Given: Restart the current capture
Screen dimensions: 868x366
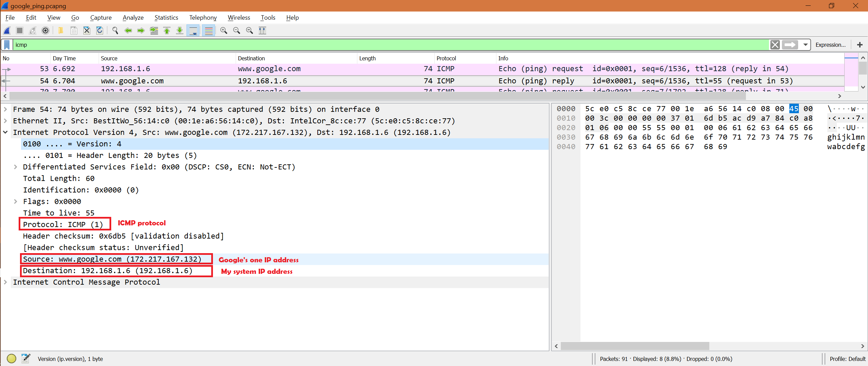Looking at the screenshot, I should 33,30.
